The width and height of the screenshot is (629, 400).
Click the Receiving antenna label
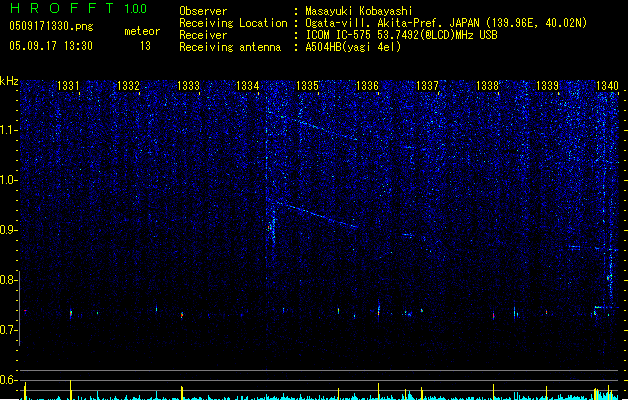click(x=230, y=47)
